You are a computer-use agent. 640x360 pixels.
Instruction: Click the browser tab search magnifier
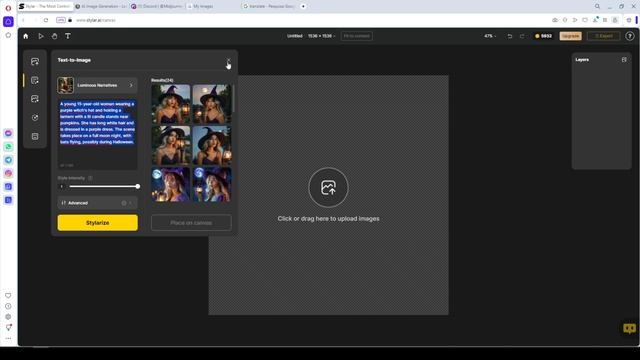(597, 6)
